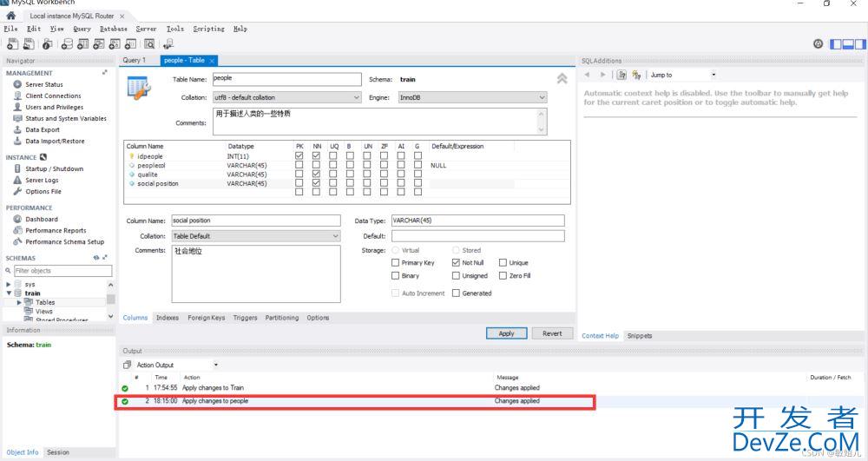
Task: Open Server Status in Management
Action: point(43,85)
